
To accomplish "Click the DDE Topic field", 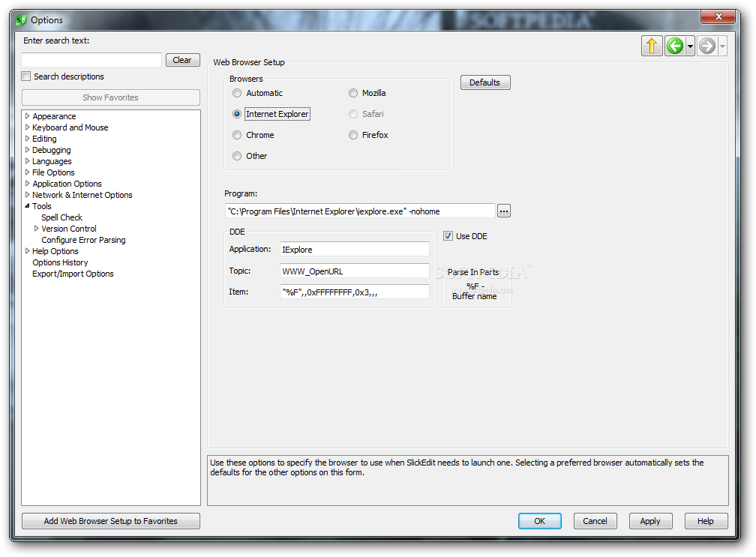I will pos(354,271).
